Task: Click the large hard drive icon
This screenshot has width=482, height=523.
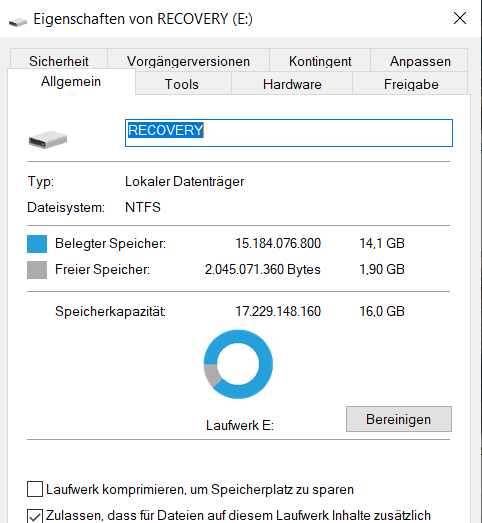Action: coord(48,139)
